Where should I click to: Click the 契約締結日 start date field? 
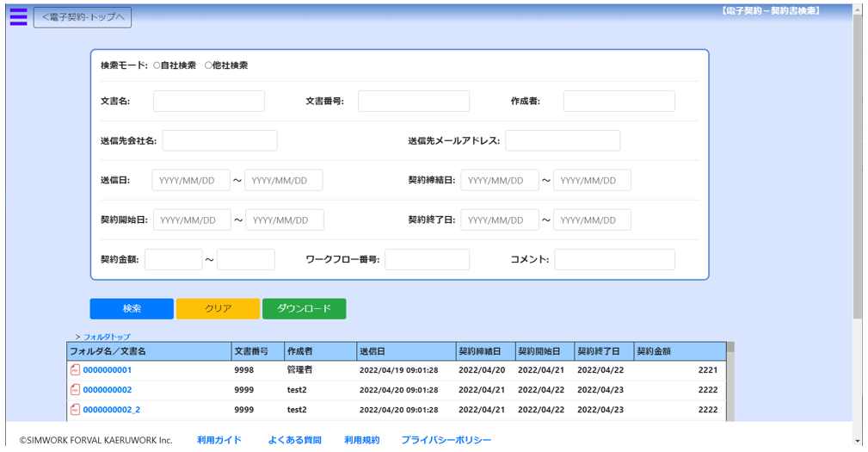tap(500, 181)
